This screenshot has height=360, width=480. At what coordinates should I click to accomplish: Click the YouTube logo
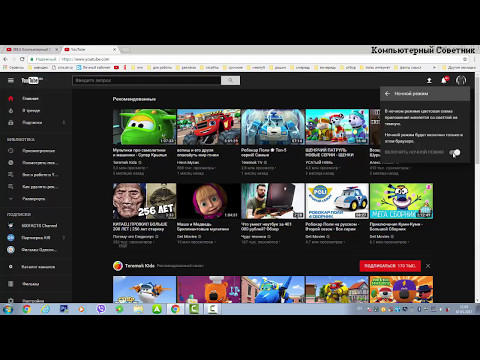tap(32, 80)
